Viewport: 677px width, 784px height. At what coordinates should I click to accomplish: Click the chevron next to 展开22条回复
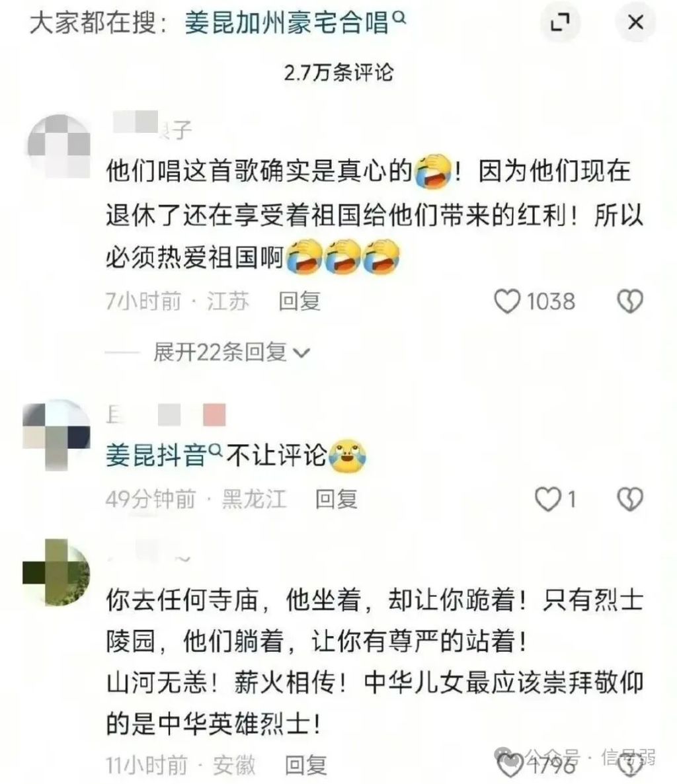pos(301,354)
